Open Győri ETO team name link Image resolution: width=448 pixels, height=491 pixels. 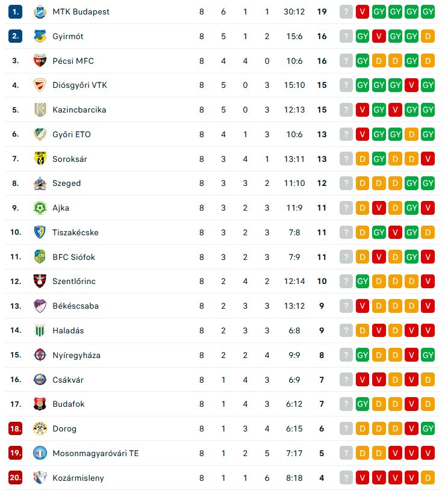click(72, 134)
